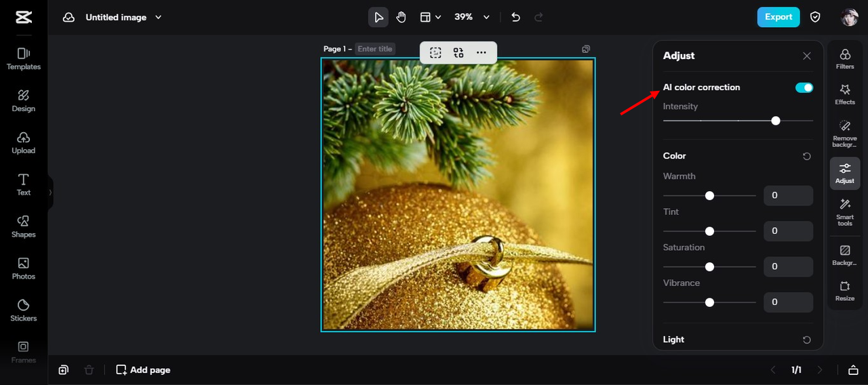868x385 pixels.
Task: Click the Tint slider handle
Action: [x=709, y=231]
